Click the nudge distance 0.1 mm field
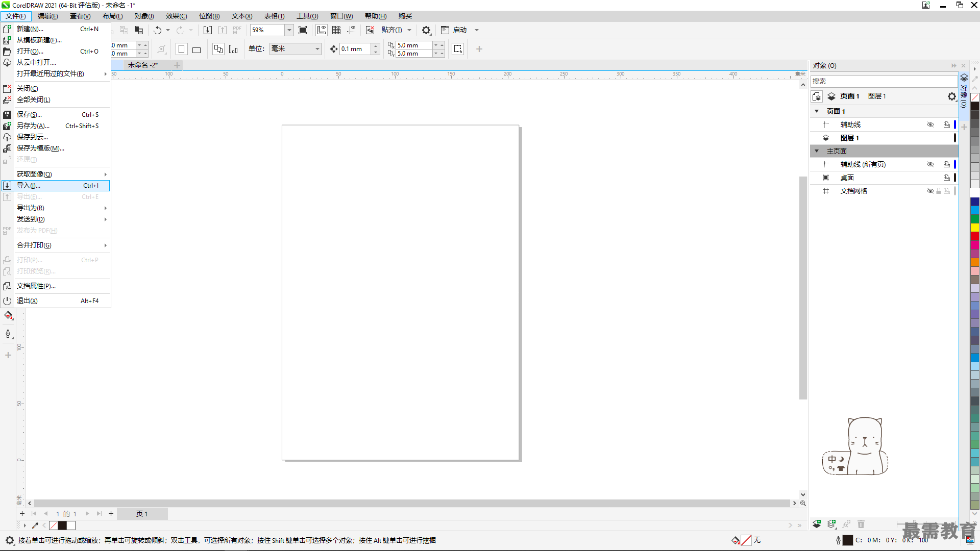Viewport: 980px width, 551px height. (355, 49)
